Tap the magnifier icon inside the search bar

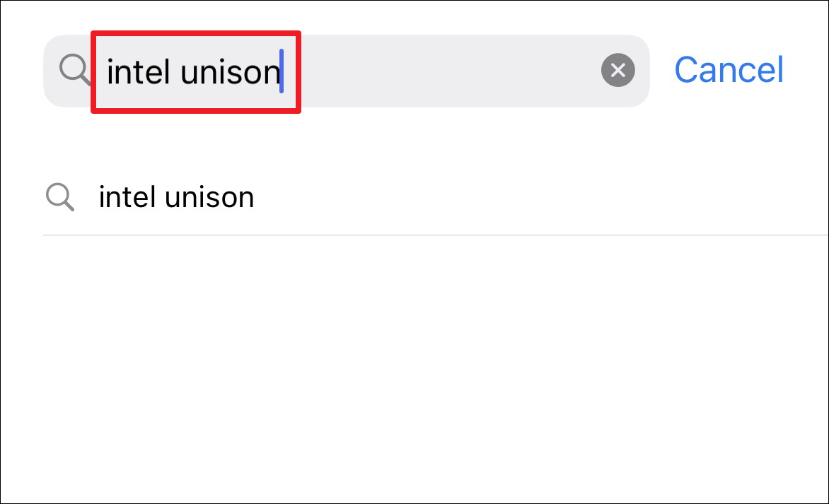click(x=74, y=70)
